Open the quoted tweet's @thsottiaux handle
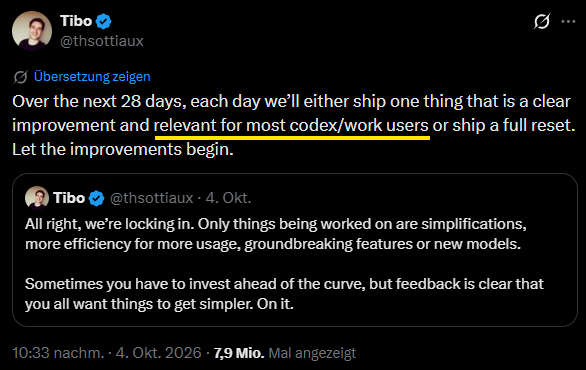 (151, 198)
